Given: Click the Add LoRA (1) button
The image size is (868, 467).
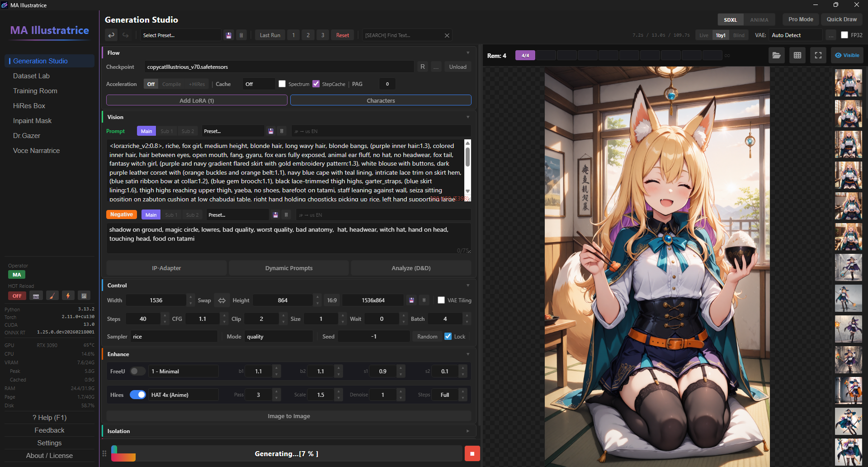Looking at the screenshot, I should (x=197, y=100).
